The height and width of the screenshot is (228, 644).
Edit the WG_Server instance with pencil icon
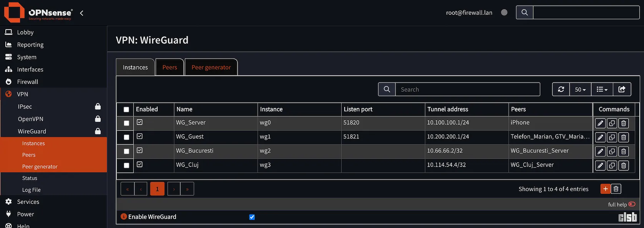[600, 123]
